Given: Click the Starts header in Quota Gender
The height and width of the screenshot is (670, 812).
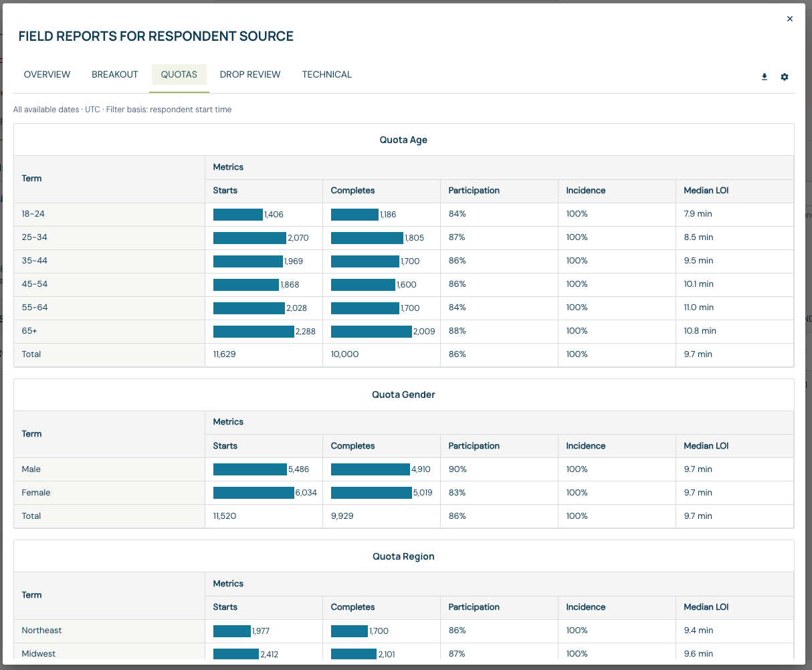Looking at the screenshot, I should [x=225, y=446].
